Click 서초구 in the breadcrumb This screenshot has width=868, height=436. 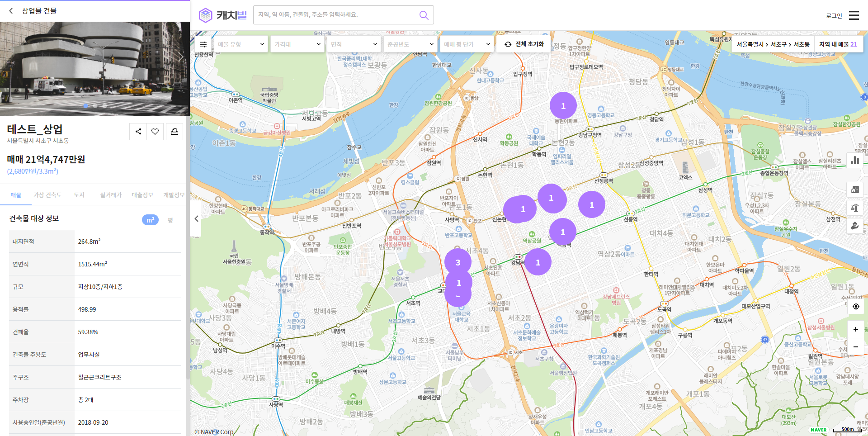tap(779, 44)
